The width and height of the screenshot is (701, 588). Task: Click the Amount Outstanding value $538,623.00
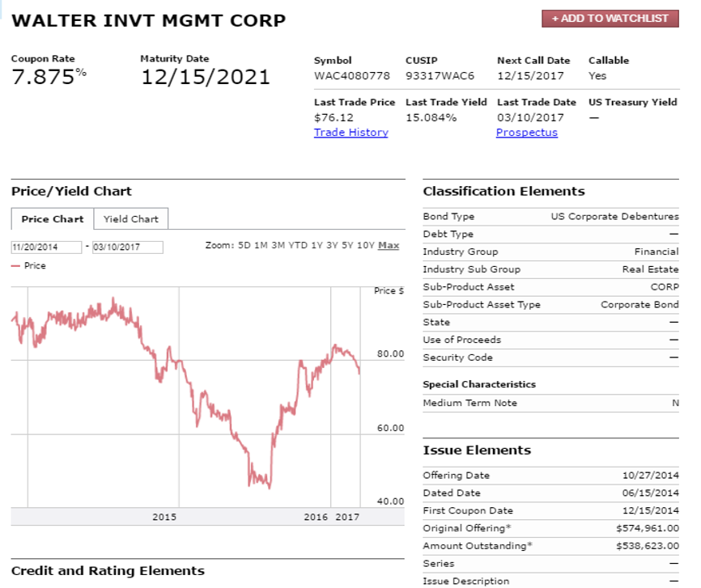pyautogui.click(x=648, y=546)
